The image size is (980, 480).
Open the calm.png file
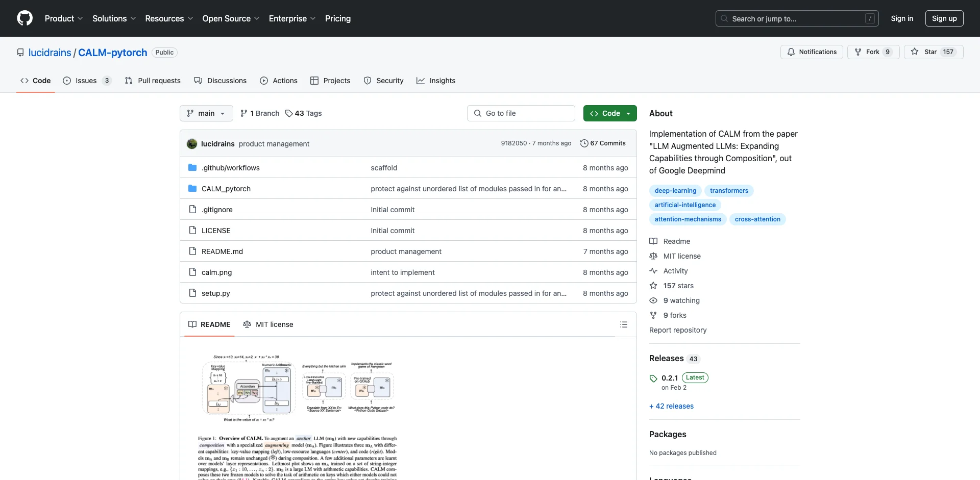click(x=216, y=272)
